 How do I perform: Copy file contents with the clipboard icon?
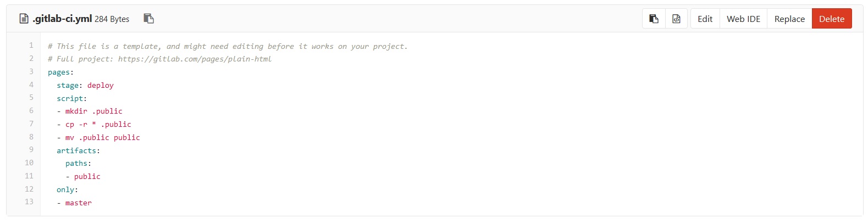[654, 19]
